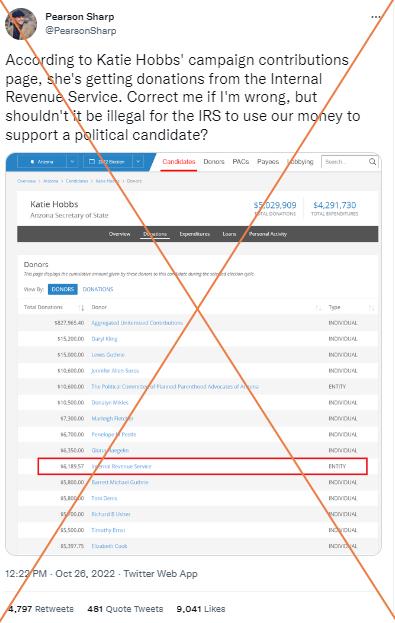Expand the Arizona state dropdown arrow

pyautogui.click(x=72, y=162)
